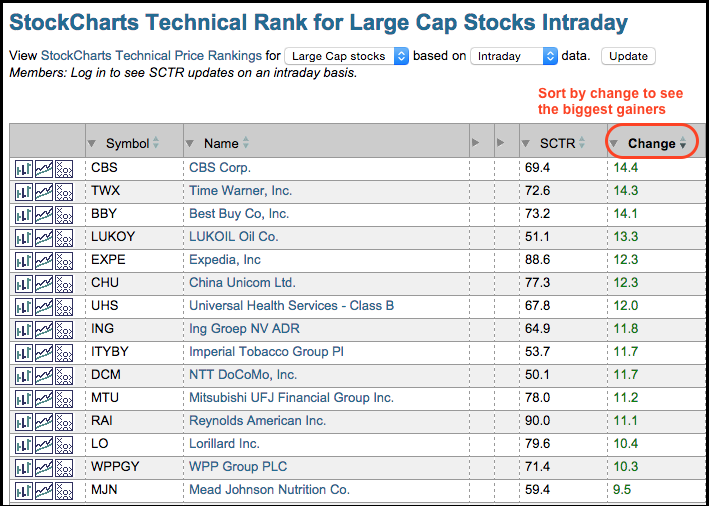709x506 pixels.
Task: Open the TWX line chart icon
Action: click(x=44, y=192)
